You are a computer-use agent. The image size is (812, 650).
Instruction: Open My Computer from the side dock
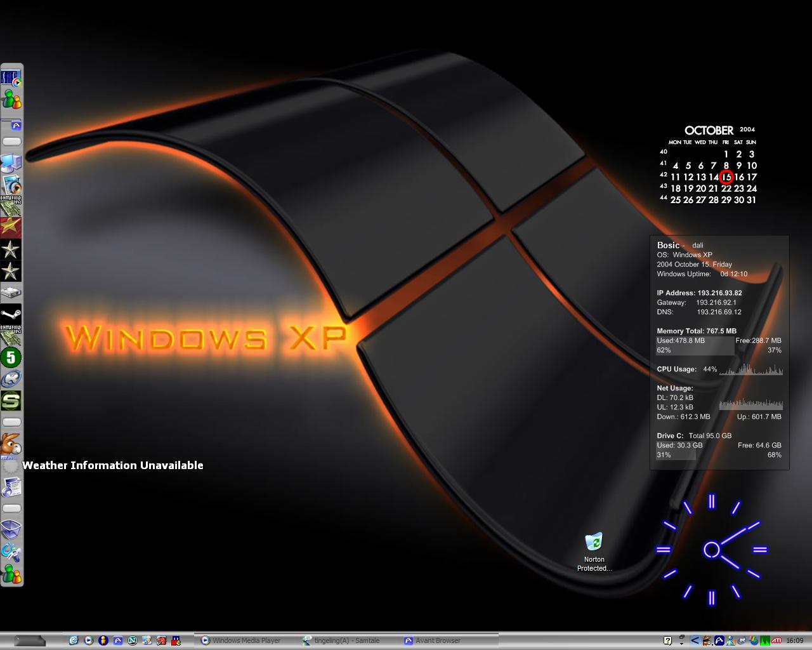[x=11, y=163]
